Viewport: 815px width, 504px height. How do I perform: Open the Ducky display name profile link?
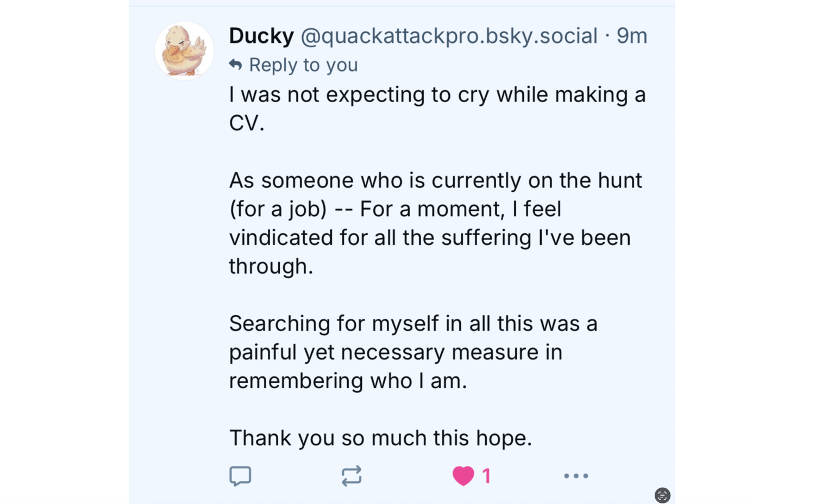[261, 36]
